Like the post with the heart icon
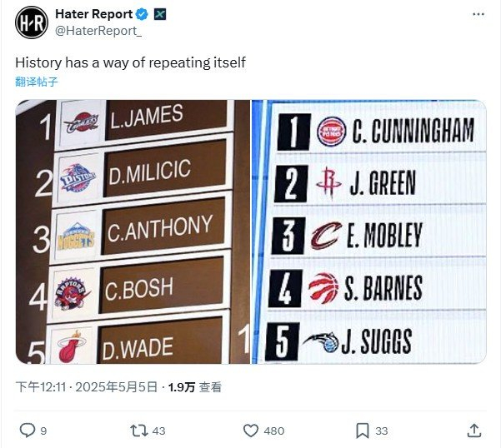The width and height of the screenshot is (501, 448). click(x=251, y=431)
